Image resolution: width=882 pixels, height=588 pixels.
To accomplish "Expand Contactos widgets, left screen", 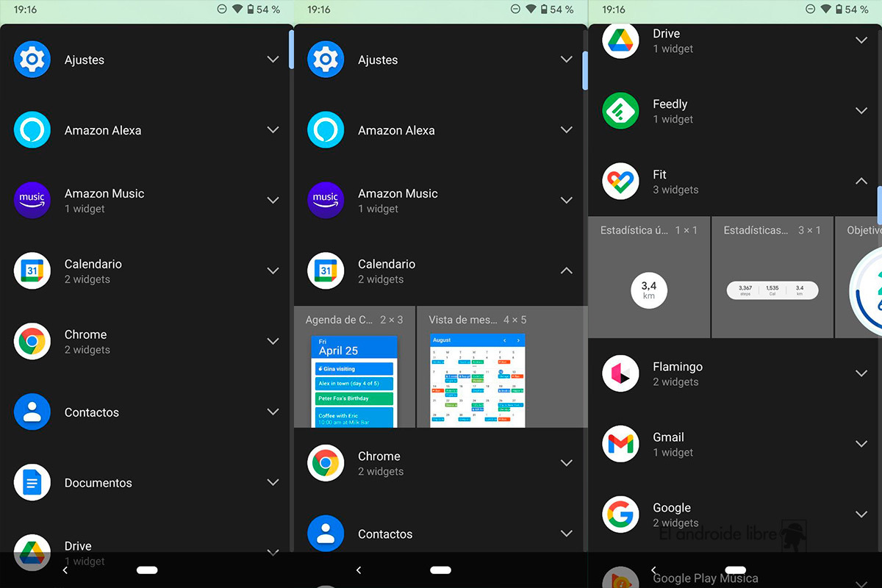I will (273, 412).
